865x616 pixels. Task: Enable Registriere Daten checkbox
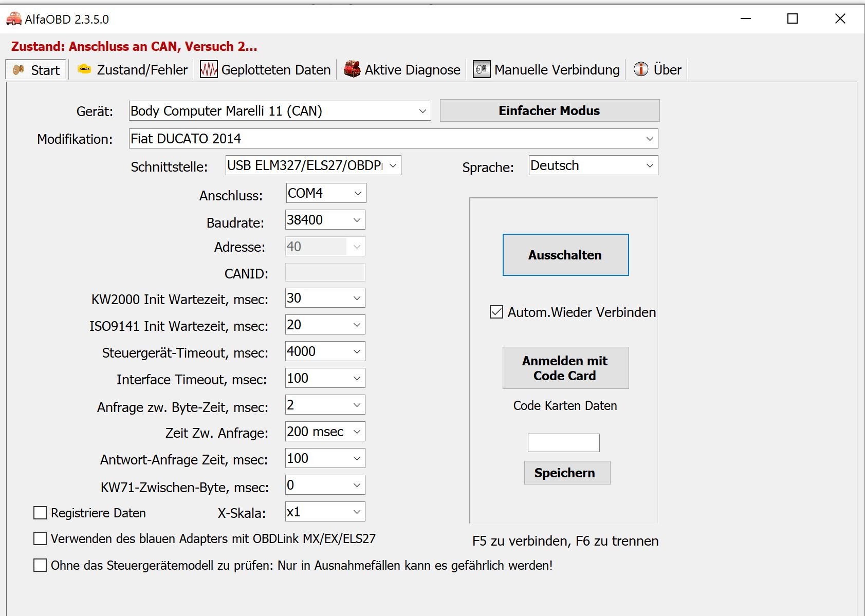click(x=40, y=513)
